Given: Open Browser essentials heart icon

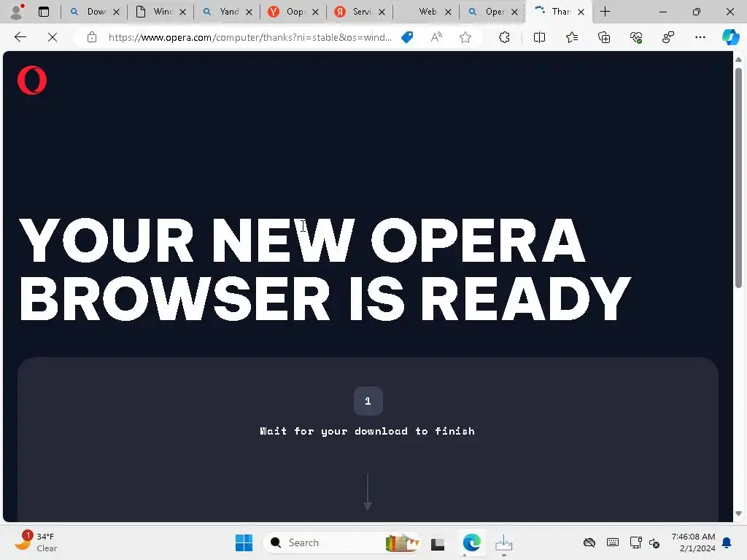Looking at the screenshot, I should (636, 37).
